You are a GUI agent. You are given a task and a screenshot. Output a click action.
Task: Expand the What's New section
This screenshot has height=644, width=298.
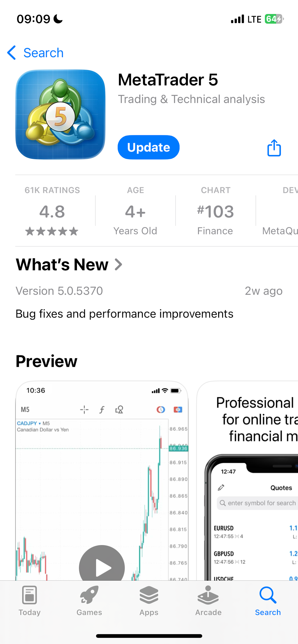click(69, 265)
